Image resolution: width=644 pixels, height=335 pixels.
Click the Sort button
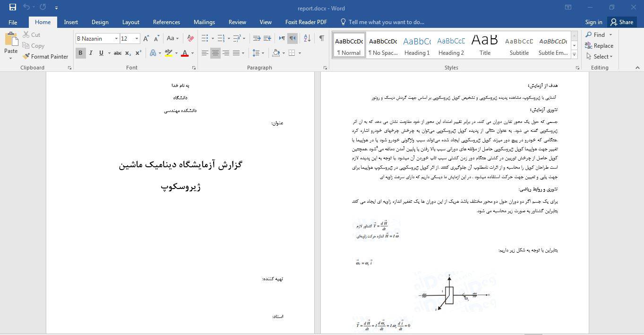click(307, 38)
